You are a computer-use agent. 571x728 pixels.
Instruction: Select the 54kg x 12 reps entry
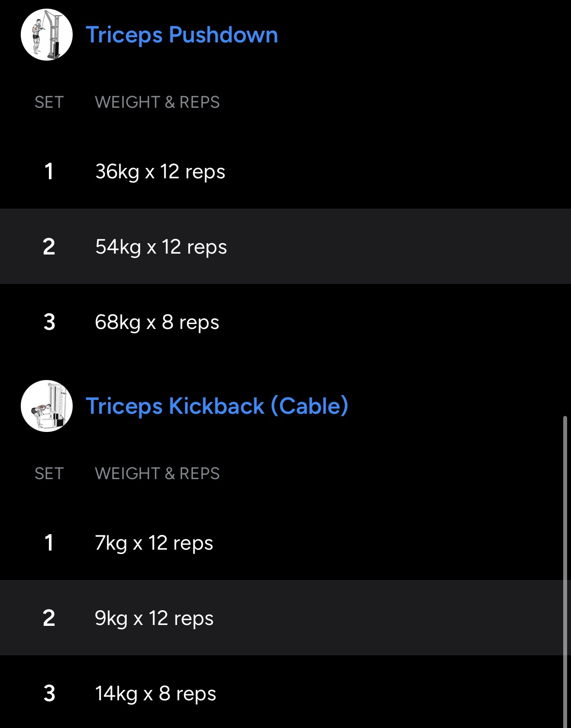[161, 247]
